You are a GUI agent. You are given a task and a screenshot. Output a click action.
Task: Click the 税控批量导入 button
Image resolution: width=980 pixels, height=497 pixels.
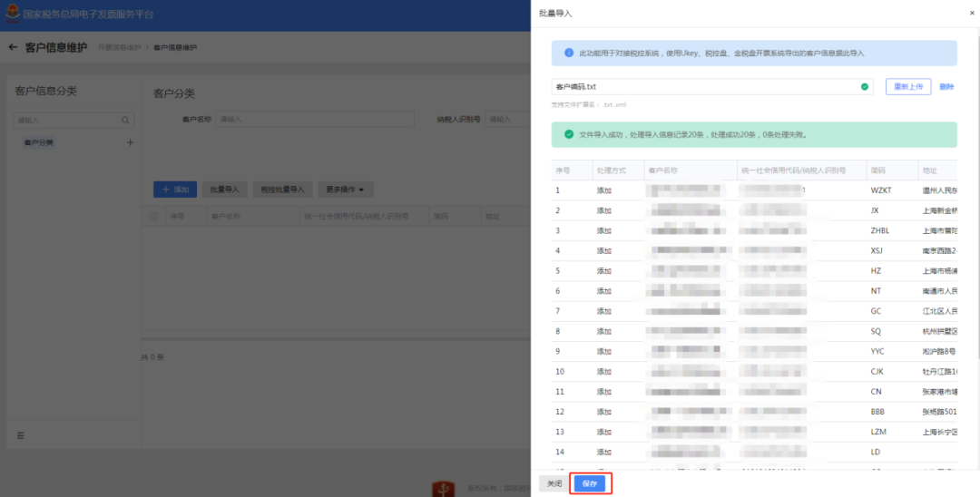click(x=282, y=190)
